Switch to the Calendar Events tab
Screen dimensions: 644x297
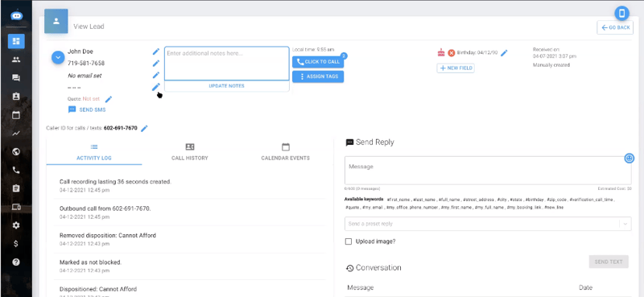(x=286, y=152)
